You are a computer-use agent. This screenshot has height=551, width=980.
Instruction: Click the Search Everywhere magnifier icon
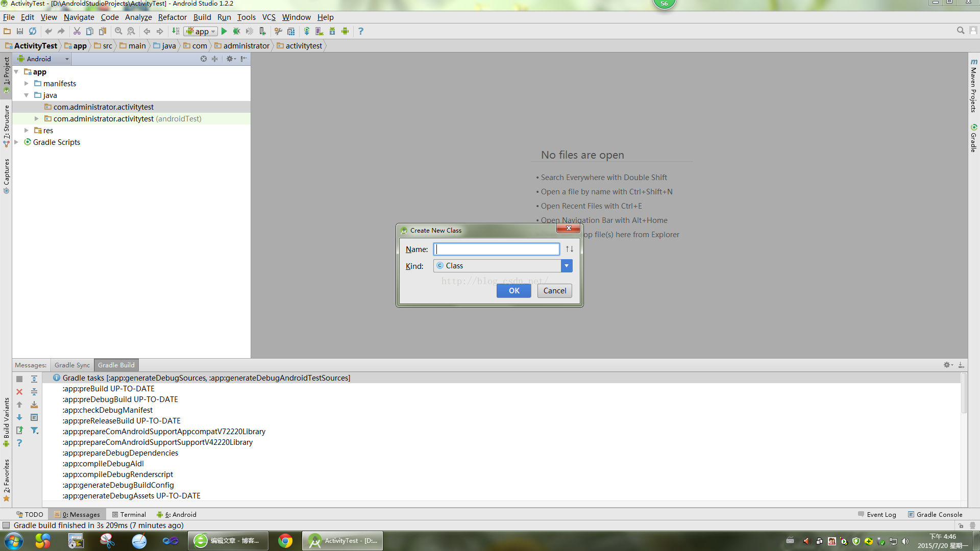click(x=961, y=31)
